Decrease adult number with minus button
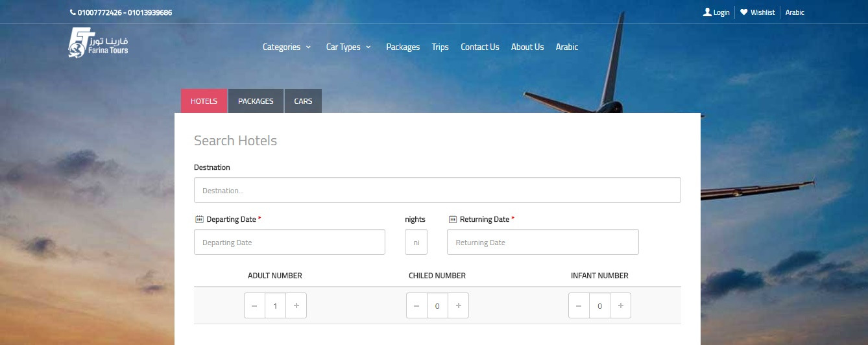Screen dimensions: 868x345 (x=254, y=305)
